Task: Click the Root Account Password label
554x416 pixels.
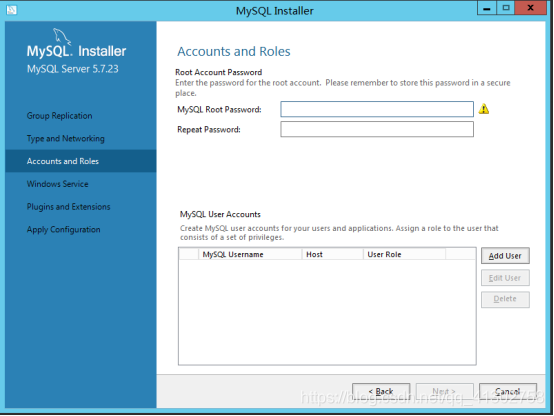Action: tap(219, 72)
